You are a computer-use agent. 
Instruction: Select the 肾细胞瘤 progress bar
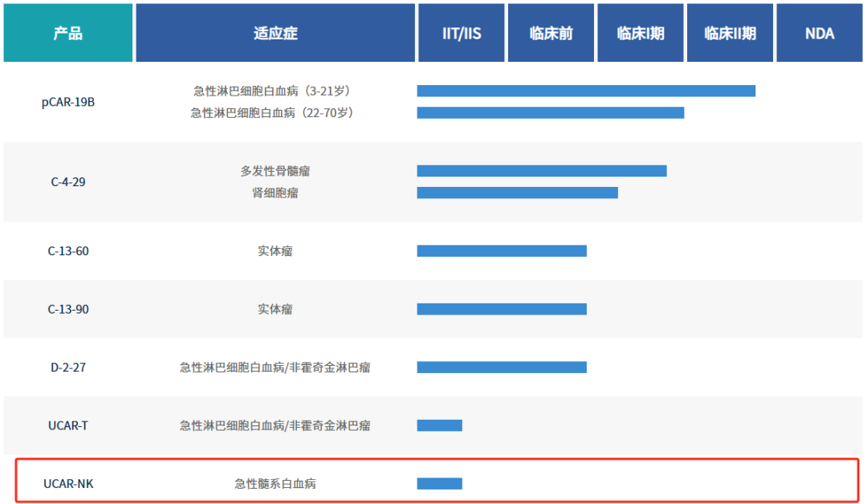[x=517, y=193]
